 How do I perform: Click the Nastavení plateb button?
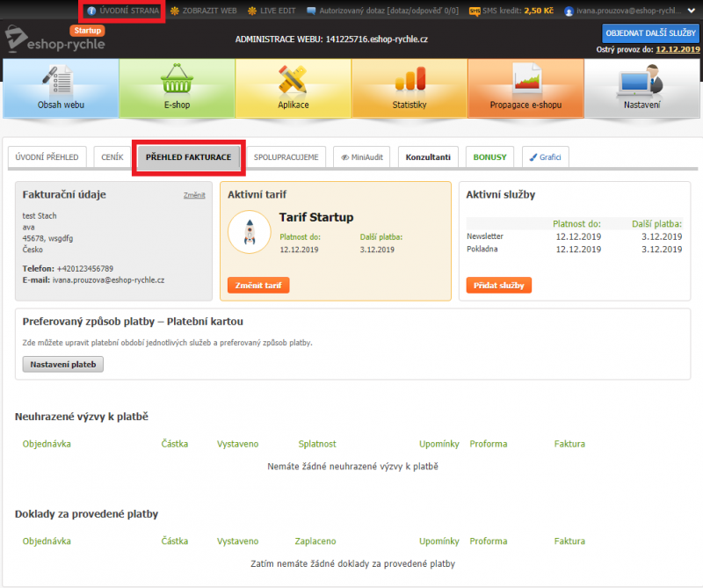pos(62,364)
